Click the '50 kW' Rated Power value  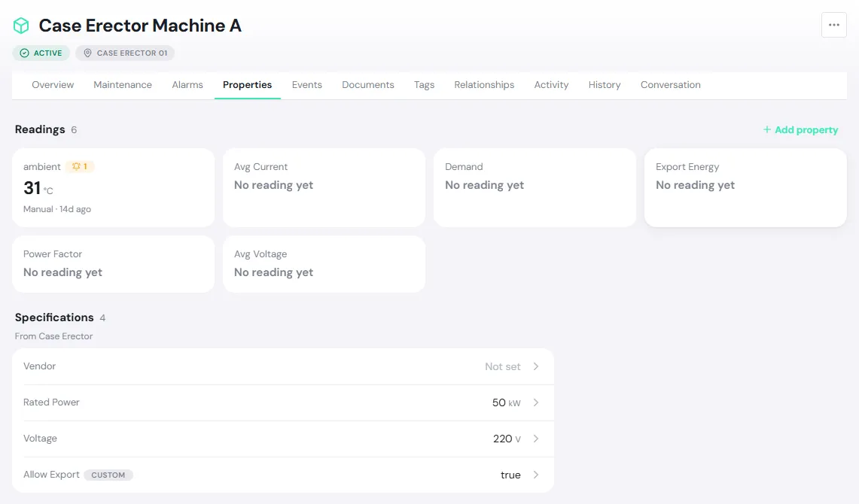click(506, 402)
